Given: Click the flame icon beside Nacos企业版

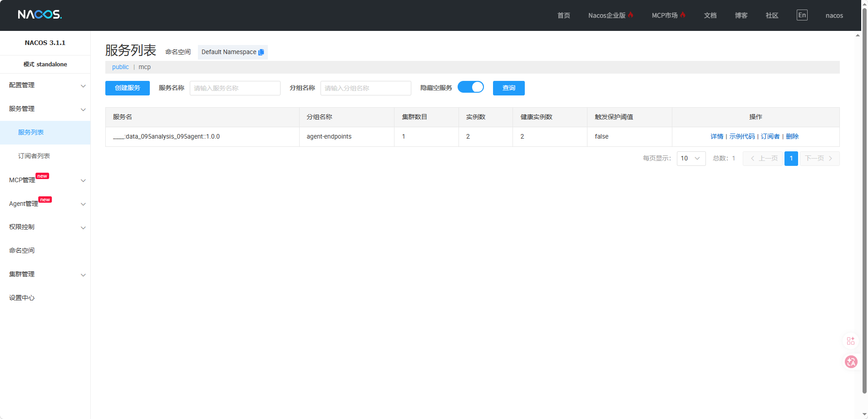Looking at the screenshot, I should click(631, 15).
